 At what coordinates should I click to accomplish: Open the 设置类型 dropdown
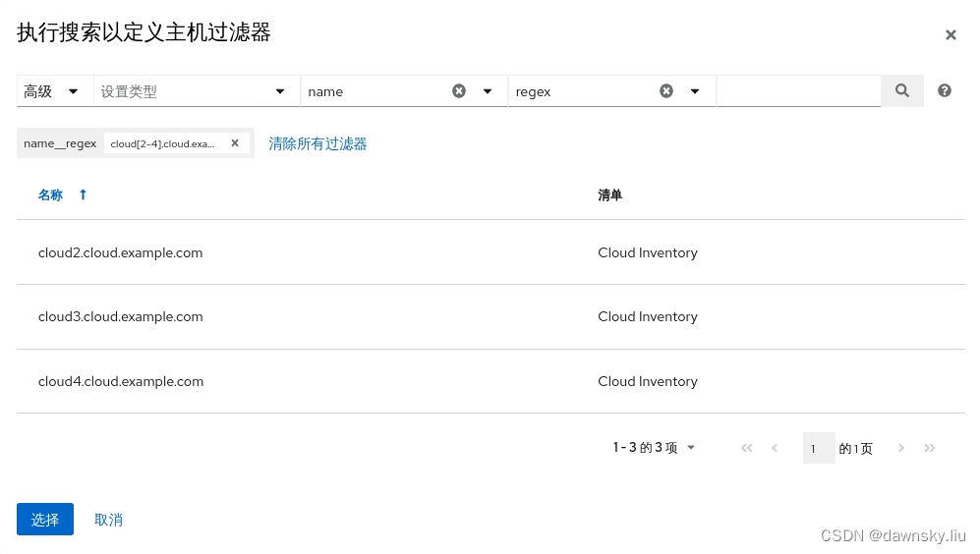197,91
